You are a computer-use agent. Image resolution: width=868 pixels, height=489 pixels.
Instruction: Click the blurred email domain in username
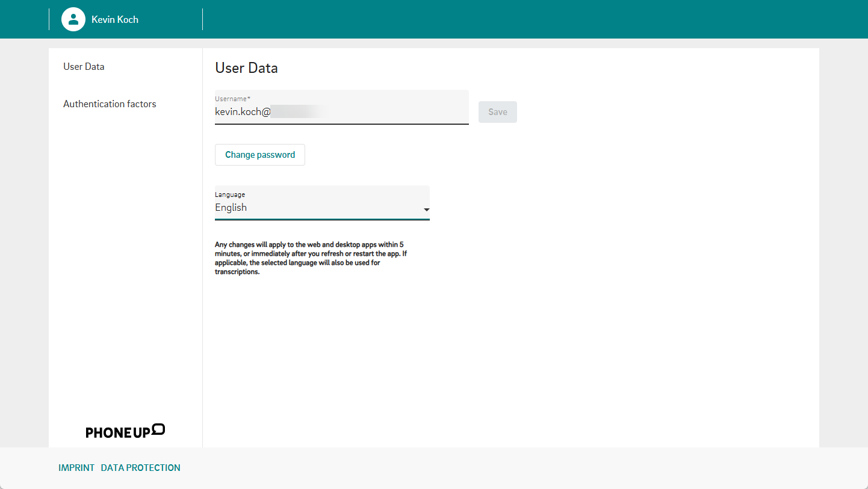[x=298, y=112]
